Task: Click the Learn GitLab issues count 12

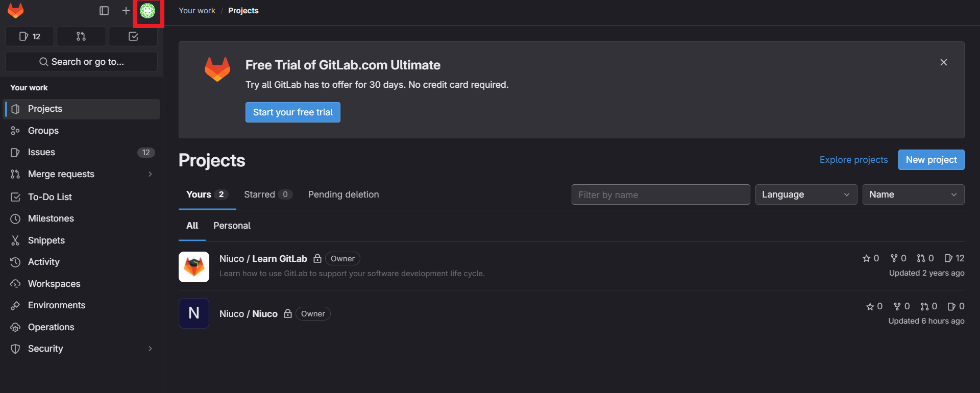Action: click(x=954, y=258)
